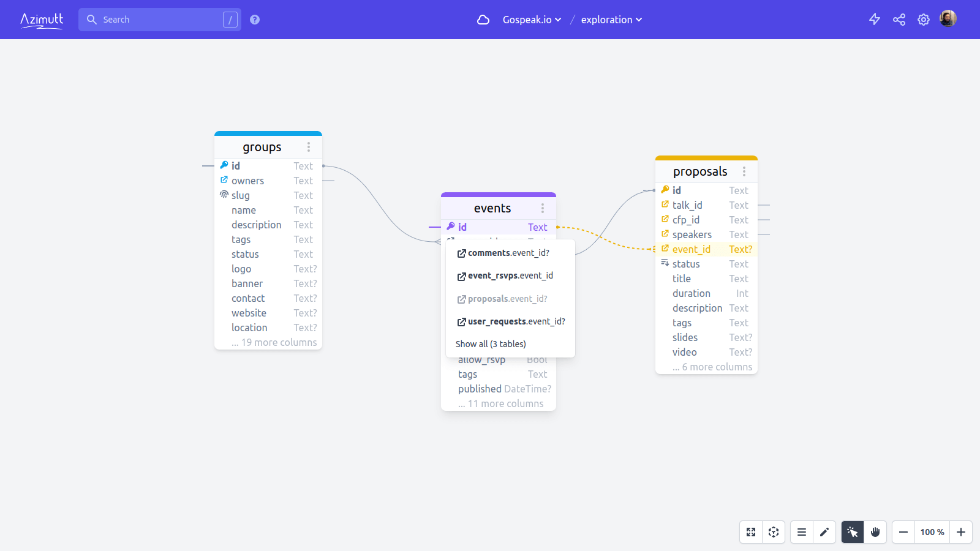
Task: Open the groups table options menu
Action: 309,147
